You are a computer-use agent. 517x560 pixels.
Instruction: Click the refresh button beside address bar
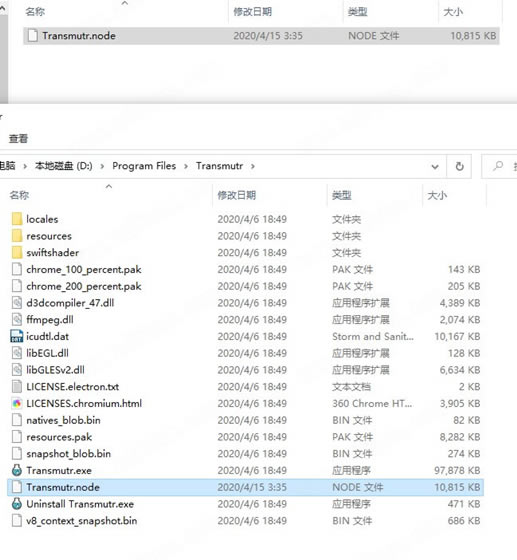point(460,166)
